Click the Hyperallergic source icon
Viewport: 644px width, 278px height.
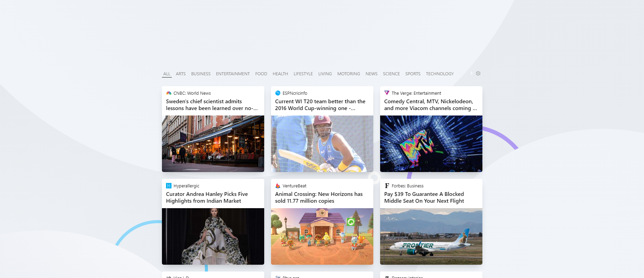click(x=169, y=186)
